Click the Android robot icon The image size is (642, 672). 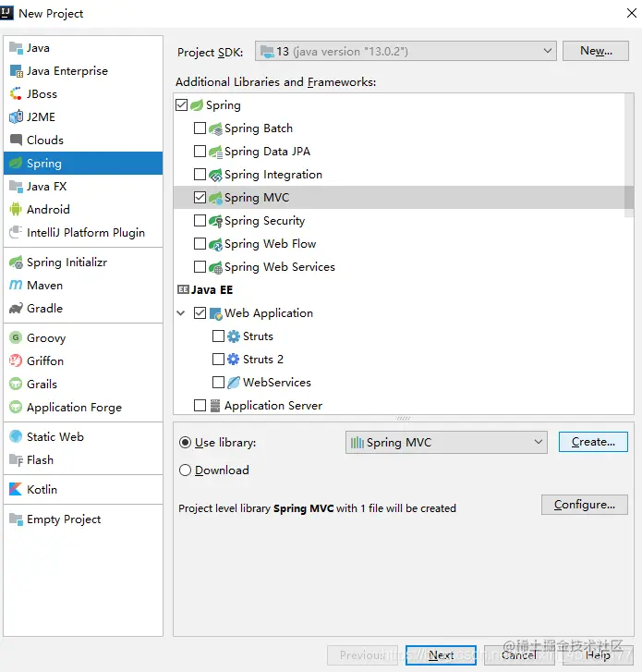[16, 210]
